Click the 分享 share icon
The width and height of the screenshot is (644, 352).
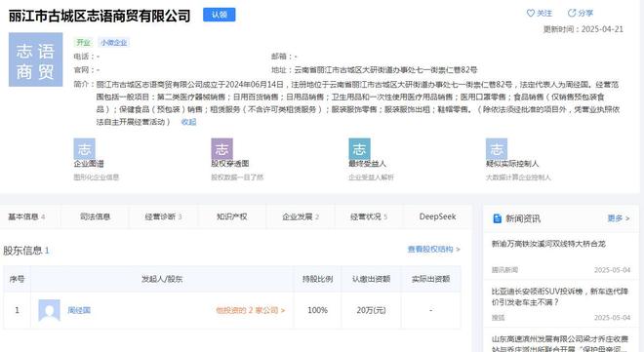click(571, 13)
